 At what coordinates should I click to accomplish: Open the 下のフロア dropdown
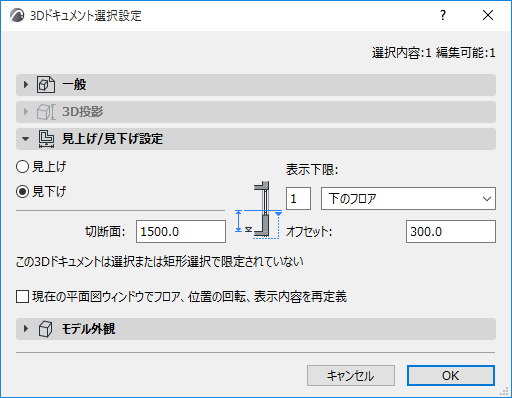(408, 198)
